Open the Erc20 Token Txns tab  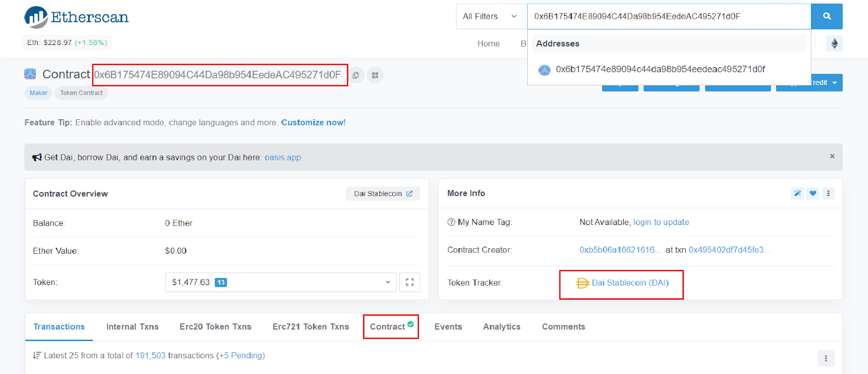click(215, 327)
